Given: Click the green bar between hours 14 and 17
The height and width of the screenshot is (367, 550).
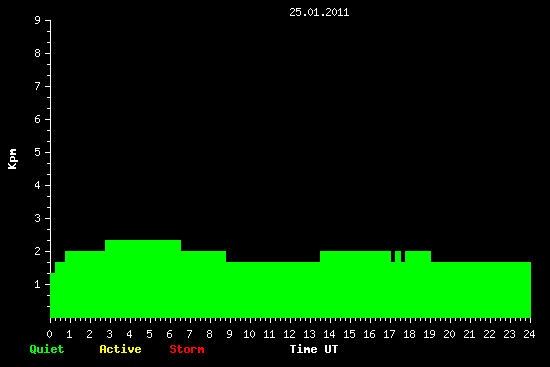Looking at the screenshot, I should coord(355,256).
